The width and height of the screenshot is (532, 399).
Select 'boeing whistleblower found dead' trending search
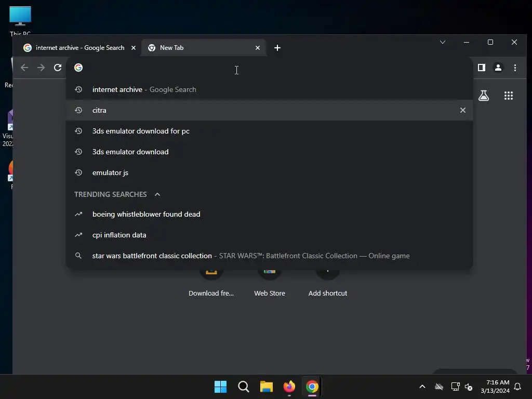269,214
